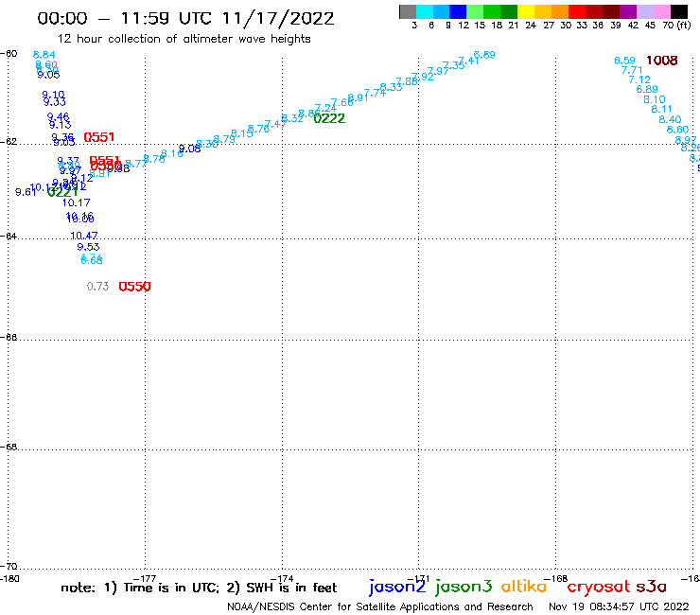Select the 6.59 wave height value
Screen dimensions: 700x615
[624, 61]
